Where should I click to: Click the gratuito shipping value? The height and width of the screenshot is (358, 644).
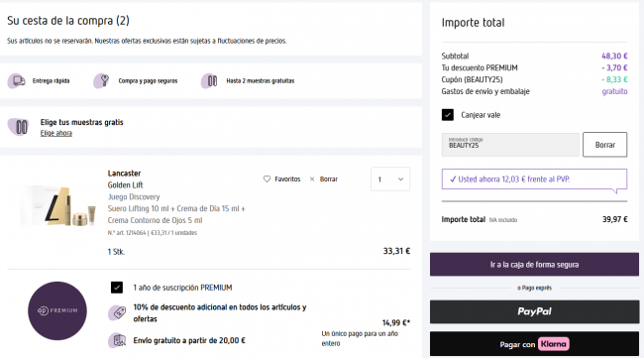[x=614, y=91]
